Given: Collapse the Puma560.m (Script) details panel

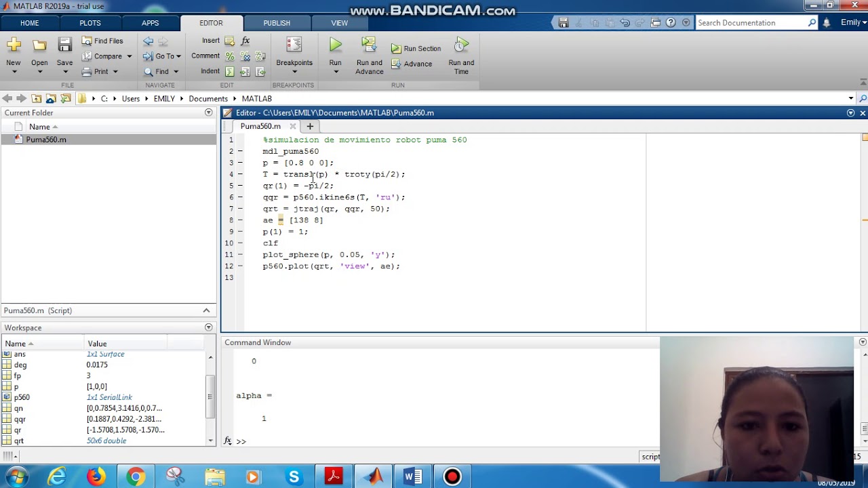Looking at the screenshot, I should 206,310.
